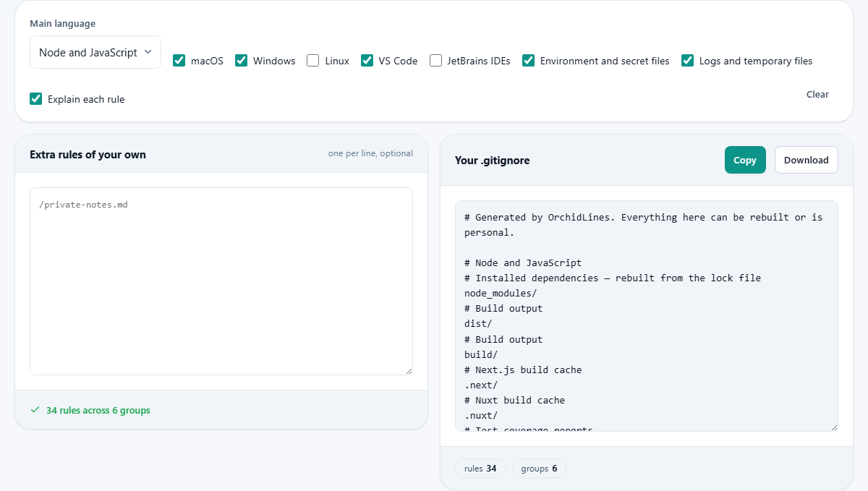Click the '# Node and JavaScript' comment line
Viewport: 868px width, 491px height.
point(523,263)
